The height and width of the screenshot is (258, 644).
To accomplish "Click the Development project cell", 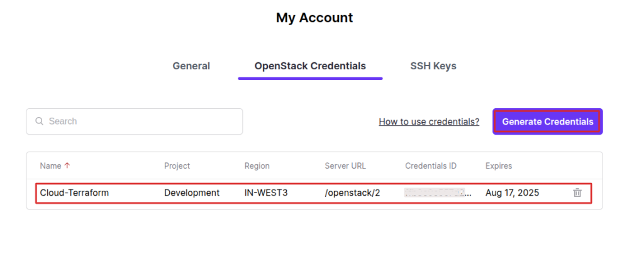I will [192, 193].
